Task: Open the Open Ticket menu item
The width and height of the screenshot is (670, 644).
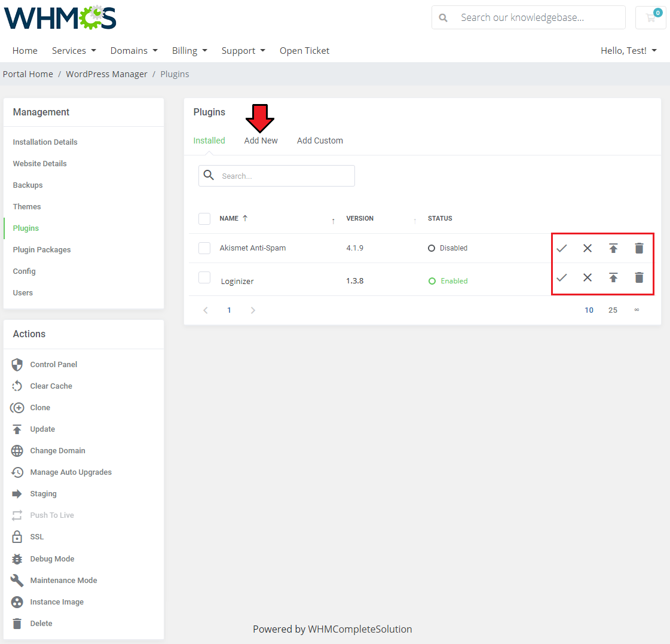Action: click(x=304, y=50)
